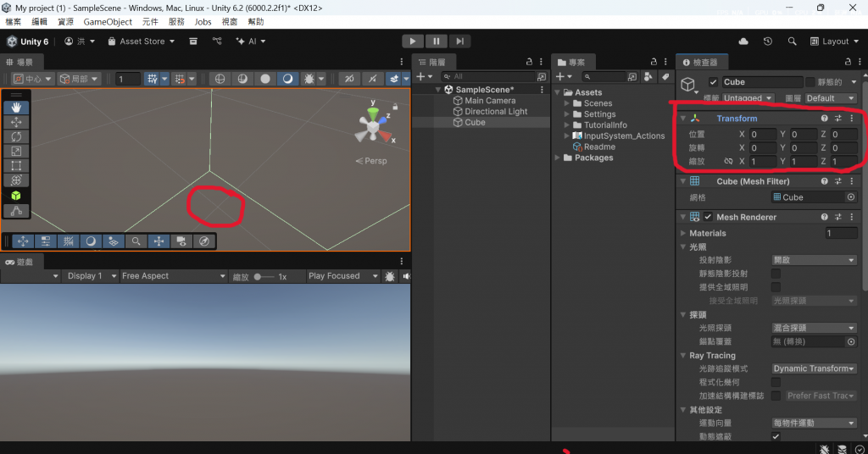
Task: Click the scene orientation gizmo
Action: tap(374, 125)
